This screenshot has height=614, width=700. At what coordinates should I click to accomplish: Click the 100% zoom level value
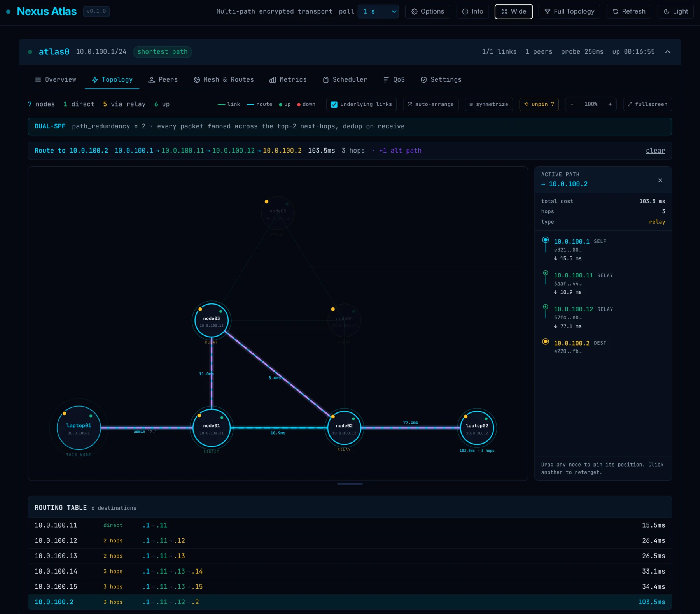pos(591,104)
